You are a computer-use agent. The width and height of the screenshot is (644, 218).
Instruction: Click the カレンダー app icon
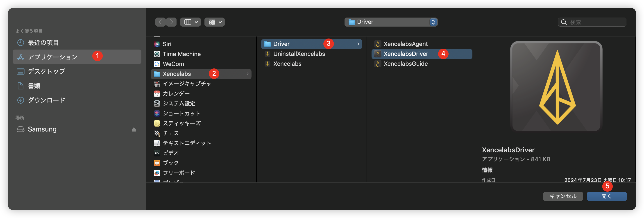(x=157, y=94)
